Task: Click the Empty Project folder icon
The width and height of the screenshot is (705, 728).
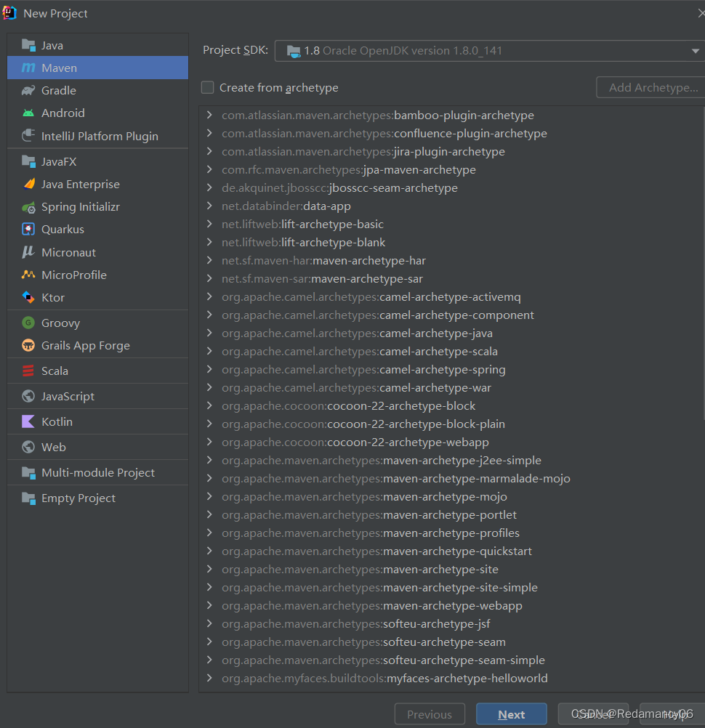Action: tap(28, 498)
